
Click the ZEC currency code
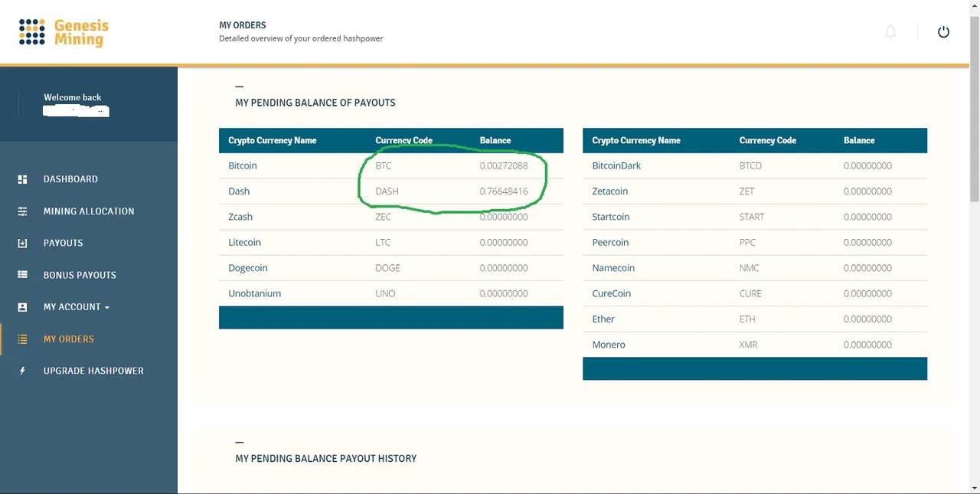pyautogui.click(x=383, y=217)
